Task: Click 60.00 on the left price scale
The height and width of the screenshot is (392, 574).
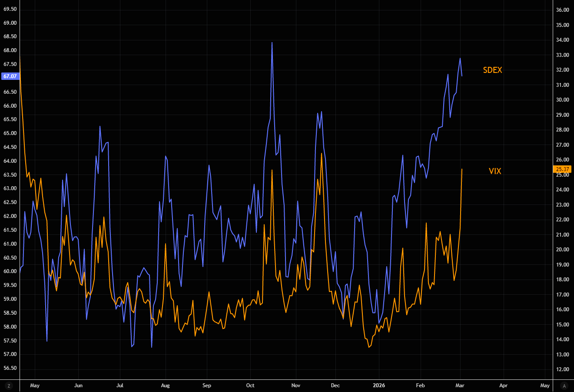Action: point(10,271)
